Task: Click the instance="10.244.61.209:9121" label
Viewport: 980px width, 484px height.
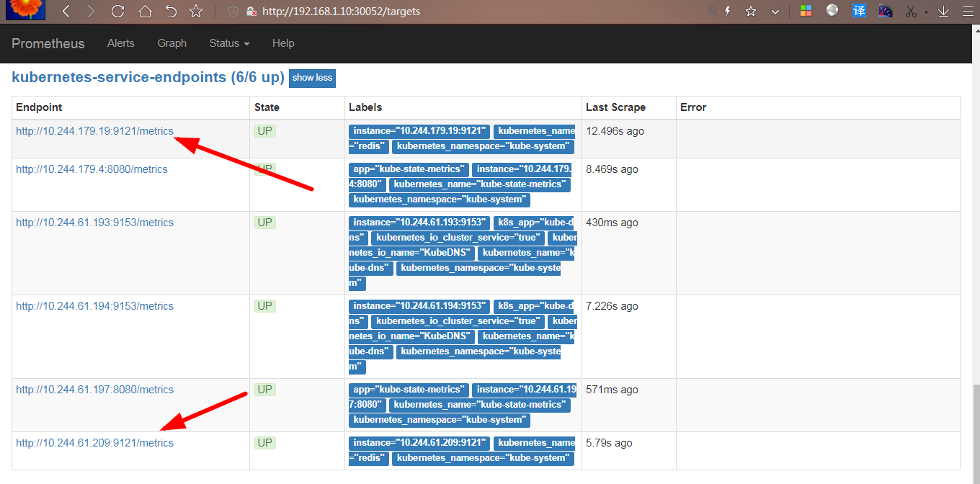Action: point(419,443)
